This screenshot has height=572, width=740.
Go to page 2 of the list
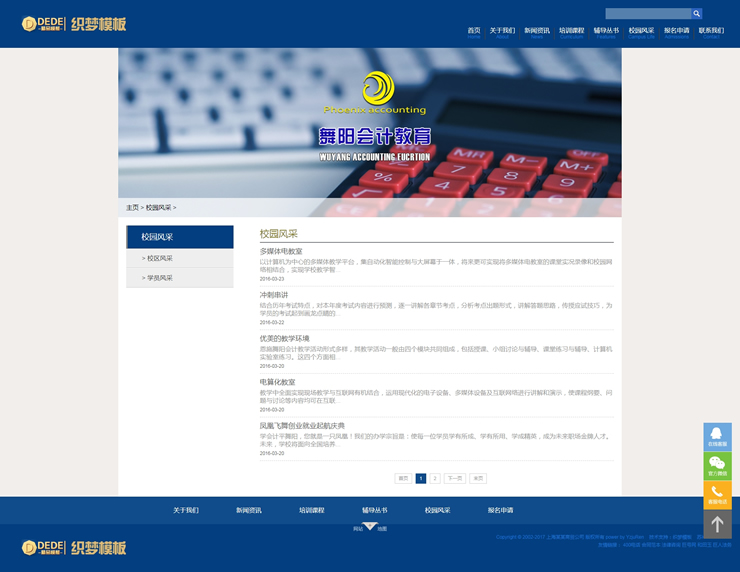coord(435,479)
